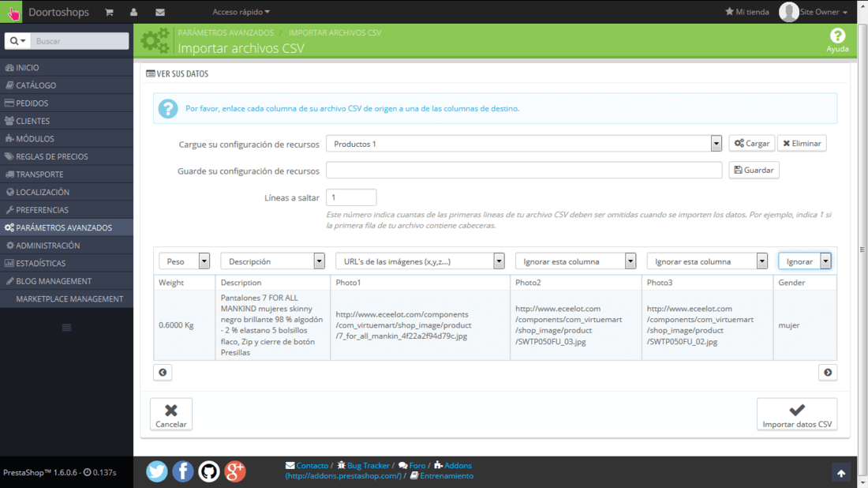This screenshot has height=488, width=868.
Task: Focus the Líneas a saltar field
Action: pos(351,197)
